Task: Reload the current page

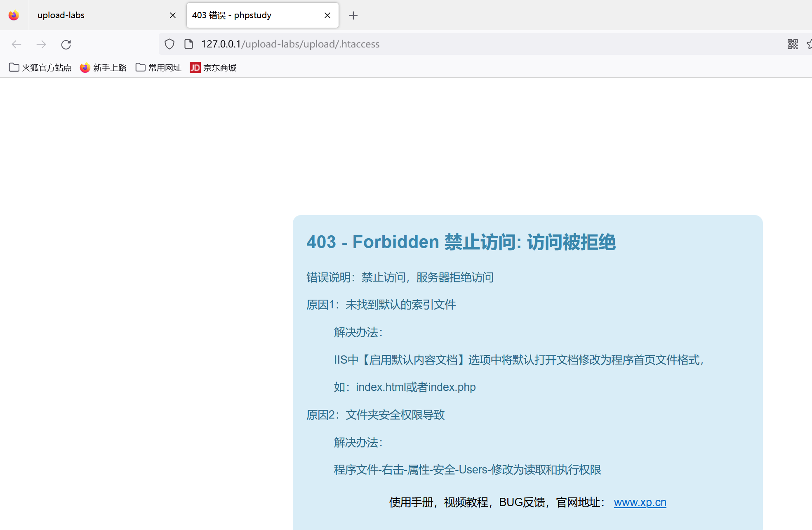Action: pos(66,44)
